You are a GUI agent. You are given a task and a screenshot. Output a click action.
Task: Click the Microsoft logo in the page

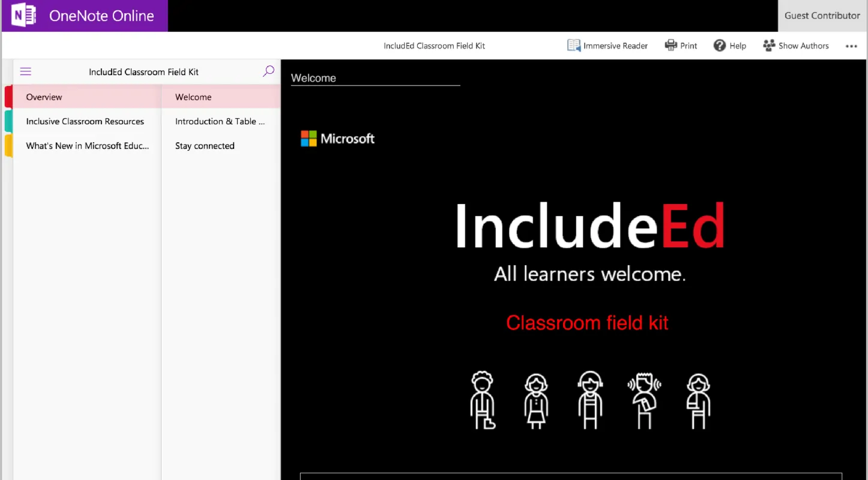pos(337,139)
